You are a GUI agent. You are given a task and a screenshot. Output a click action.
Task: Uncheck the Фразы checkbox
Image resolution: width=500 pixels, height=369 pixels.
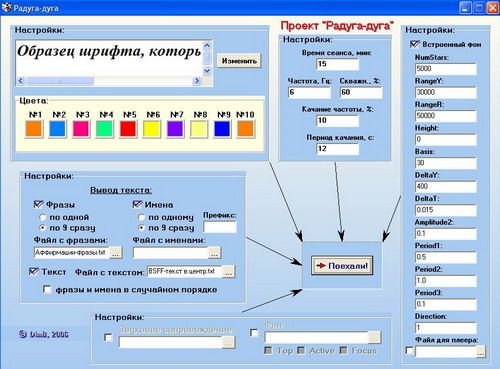[x=39, y=204]
